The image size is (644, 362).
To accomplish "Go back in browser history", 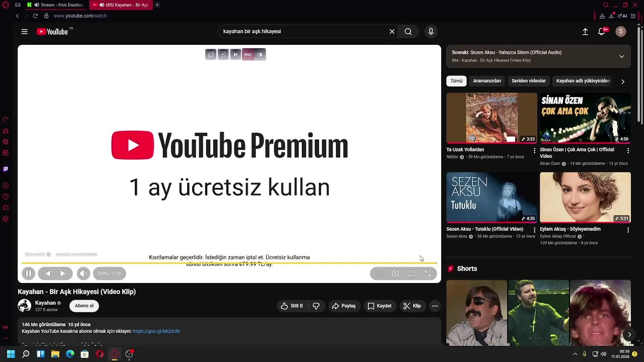I will [x=17, y=16].
